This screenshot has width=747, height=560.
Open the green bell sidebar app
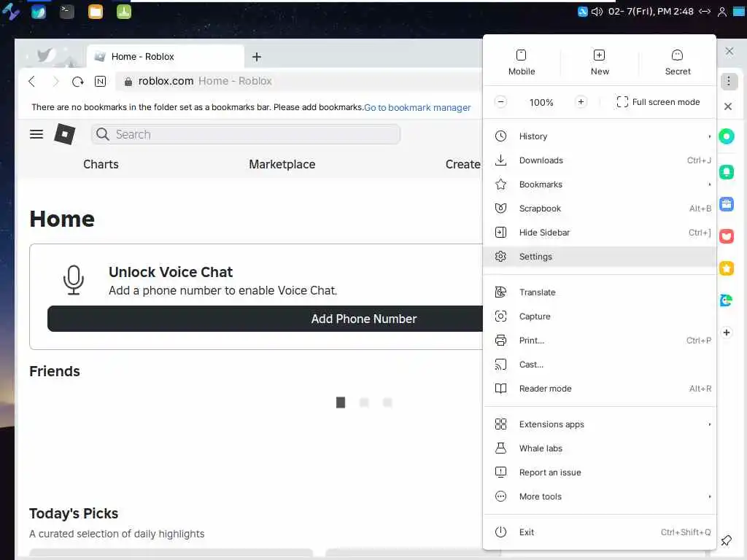pos(727,171)
